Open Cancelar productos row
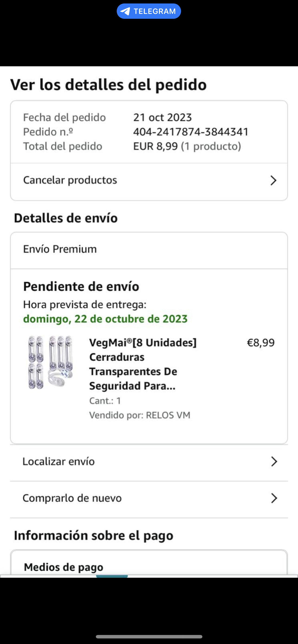298x644 pixels. [70, 180]
